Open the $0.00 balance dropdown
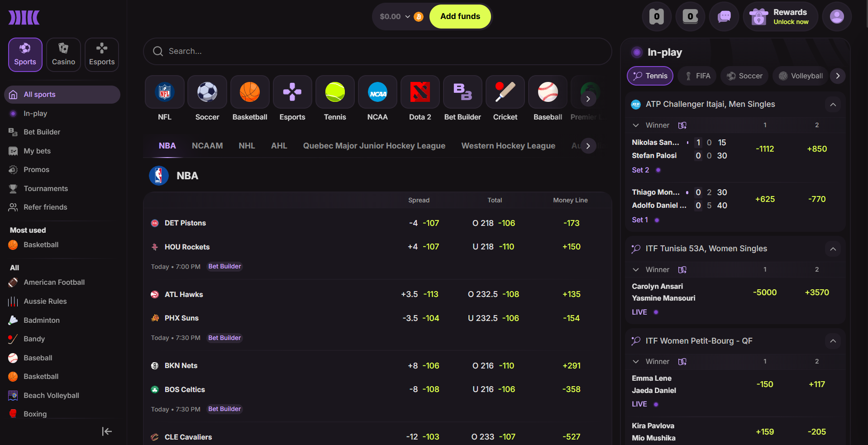 pos(395,17)
